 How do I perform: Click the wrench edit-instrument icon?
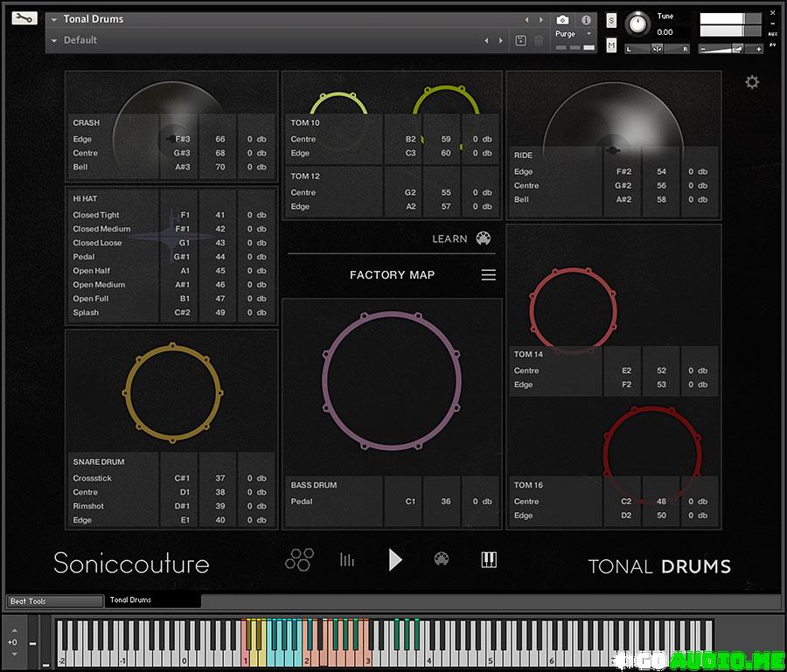click(x=24, y=18)
